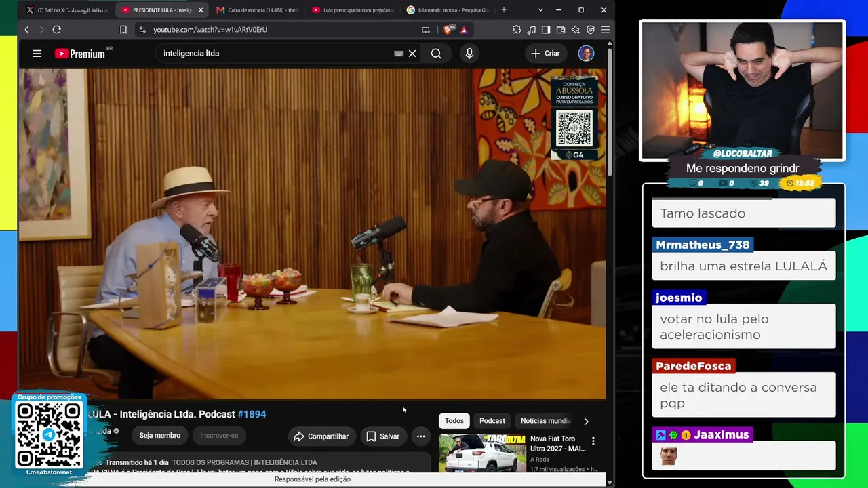Go forward with browser forward arrow
This screenshot has height=488, width=868.
tap(41, 30)
